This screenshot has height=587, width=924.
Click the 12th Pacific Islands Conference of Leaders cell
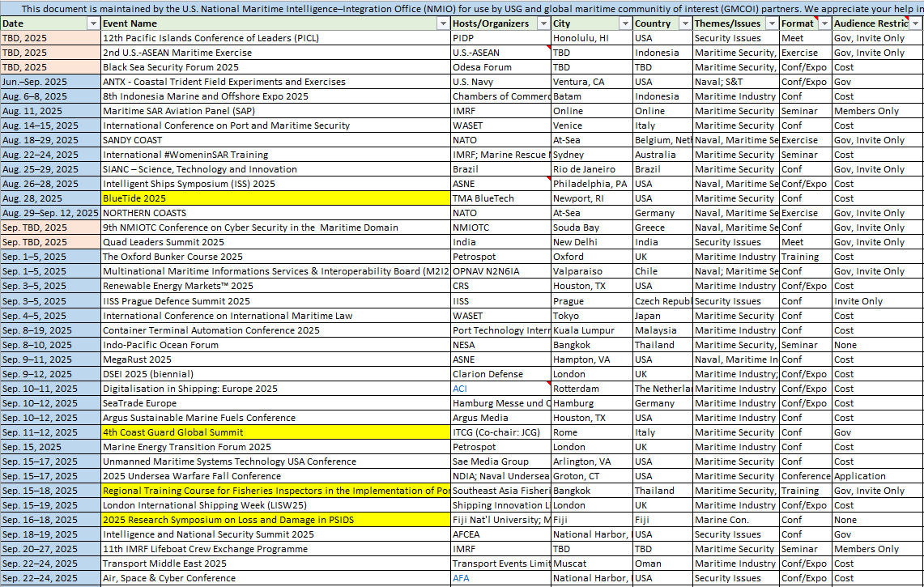pos(276,38)
